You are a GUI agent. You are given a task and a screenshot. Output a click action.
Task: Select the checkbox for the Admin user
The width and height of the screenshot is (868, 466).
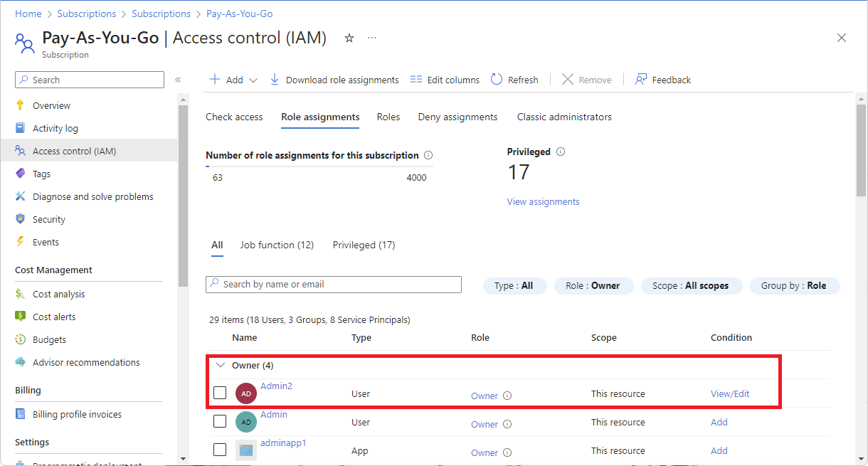(x=220, y=422)
